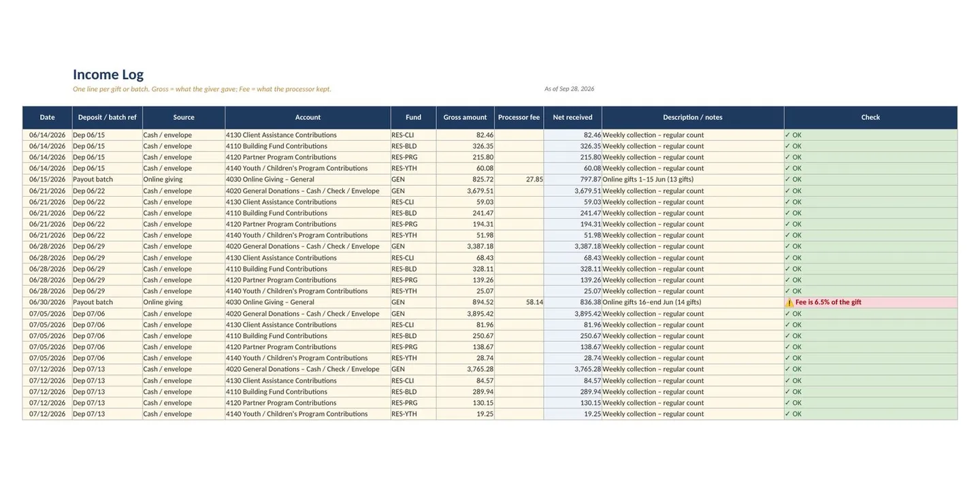Click gross amount cell 289.94
This screenshot has height=490, width=980.
[465, 391]
